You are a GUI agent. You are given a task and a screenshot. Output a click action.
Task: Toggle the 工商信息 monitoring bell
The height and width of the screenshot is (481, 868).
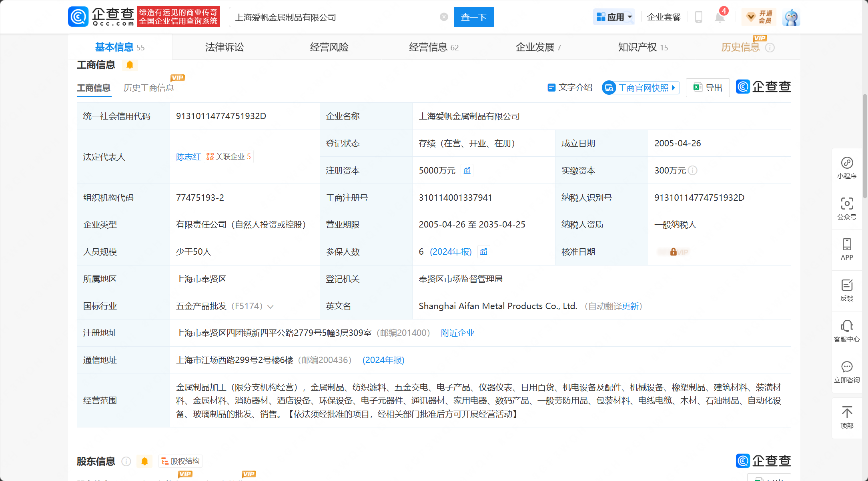(x=130, y=65)
